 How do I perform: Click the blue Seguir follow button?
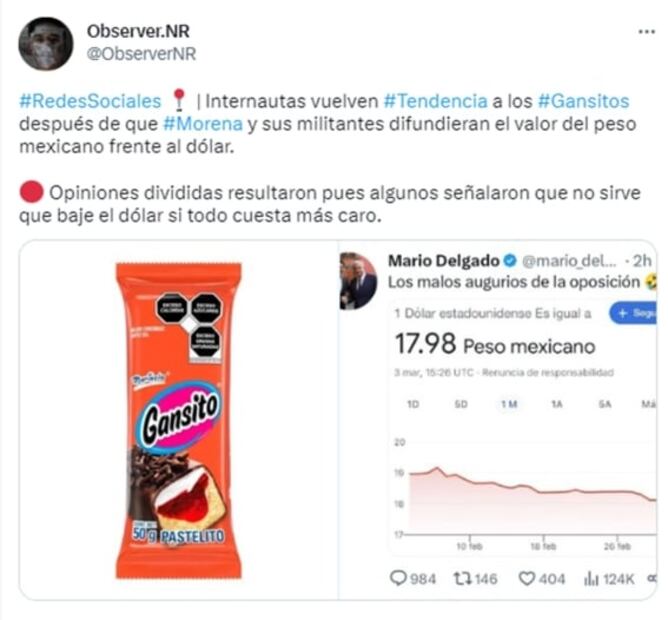click(633, 313)
